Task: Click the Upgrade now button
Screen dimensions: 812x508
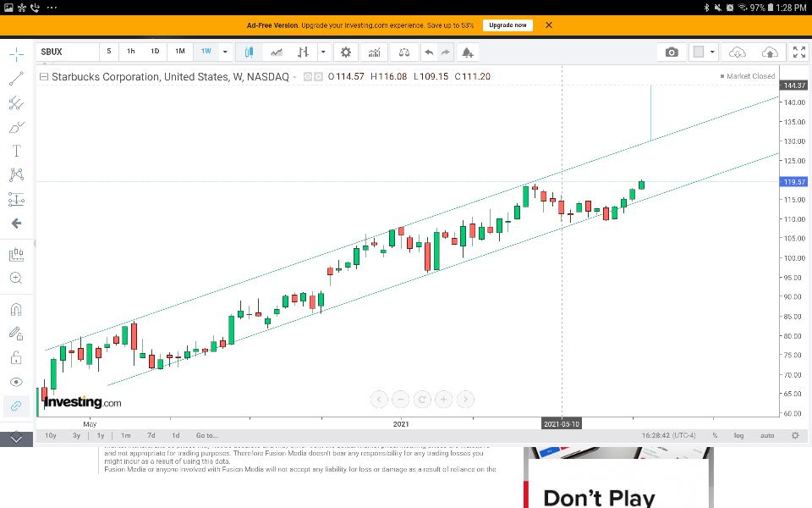Action: (x=507, y=25)
